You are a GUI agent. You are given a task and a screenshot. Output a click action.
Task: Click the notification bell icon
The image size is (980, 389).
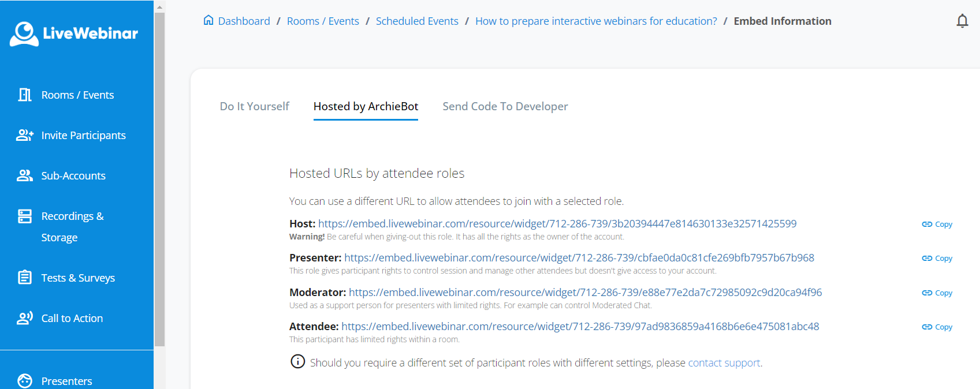[962, 21]
